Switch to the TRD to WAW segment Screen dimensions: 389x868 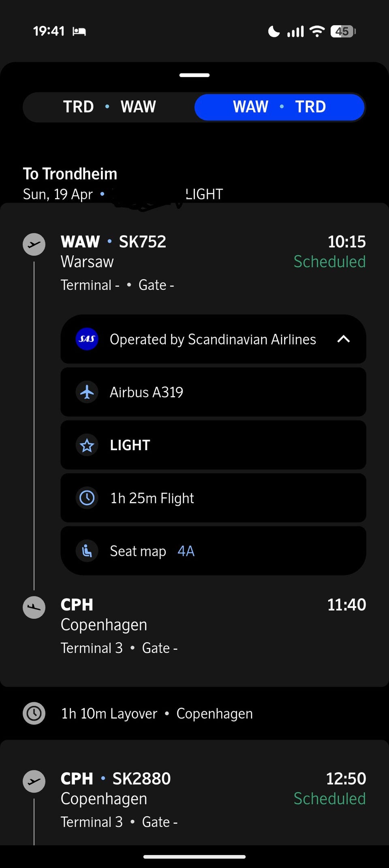[109, 107]
